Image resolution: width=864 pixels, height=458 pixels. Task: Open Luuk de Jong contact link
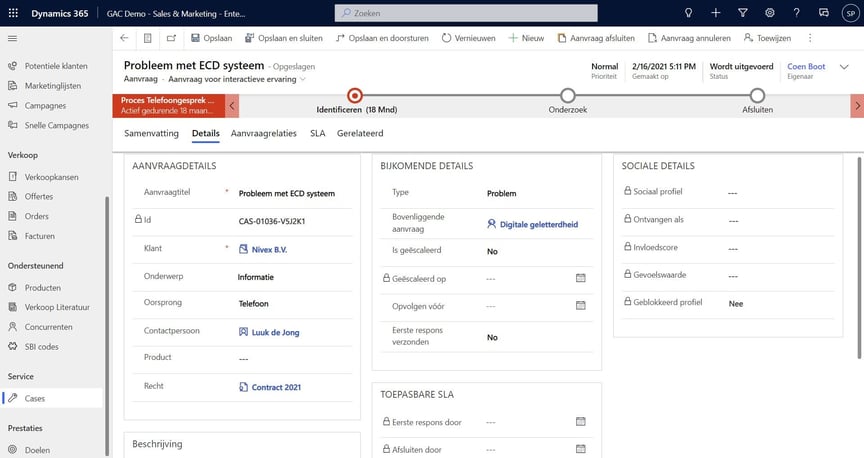[275, 332]
